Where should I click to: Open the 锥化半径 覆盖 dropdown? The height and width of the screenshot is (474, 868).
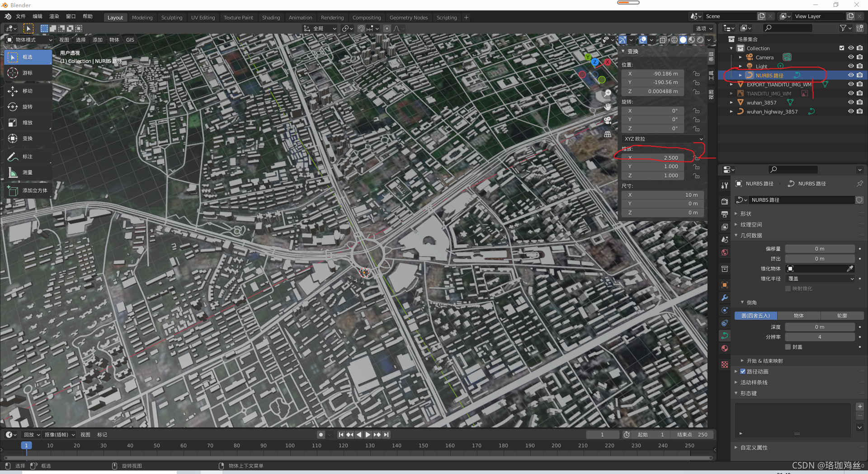[x=820, y=279]
